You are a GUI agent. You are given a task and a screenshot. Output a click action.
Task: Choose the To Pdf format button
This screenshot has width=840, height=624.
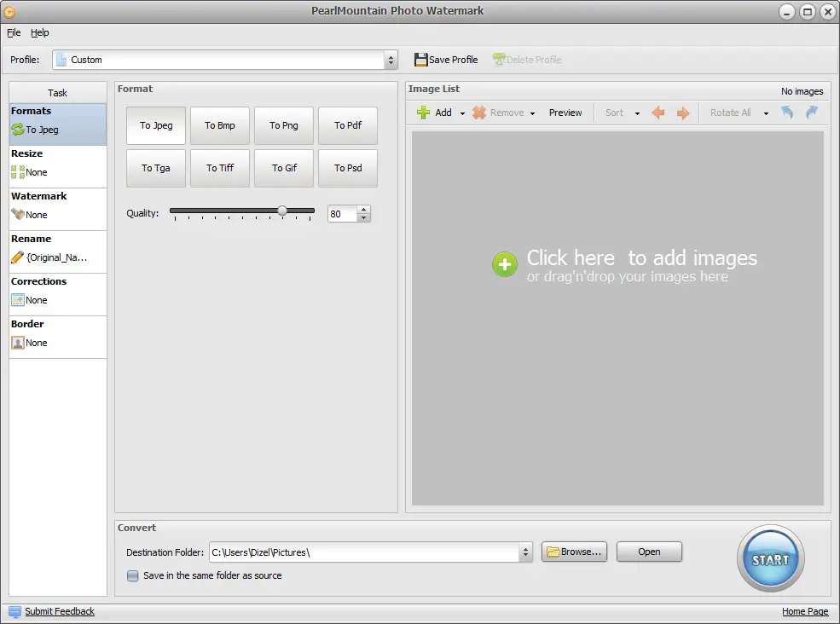348,125
